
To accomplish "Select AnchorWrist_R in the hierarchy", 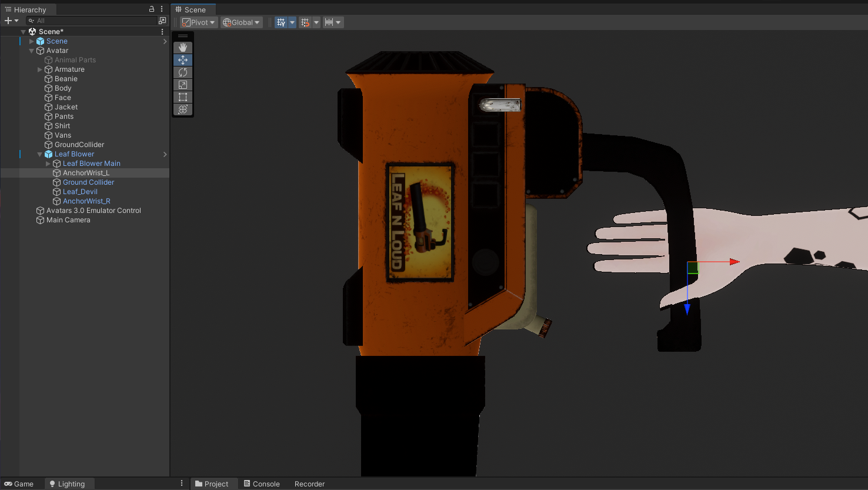I will [x=86, y=201].
